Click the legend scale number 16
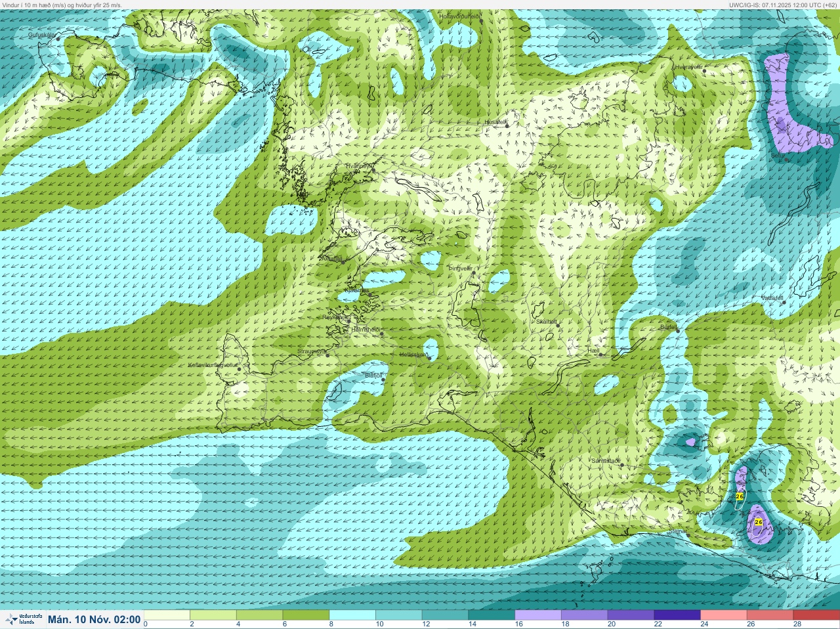The image size is (840, 629). (x=518, y=624)
